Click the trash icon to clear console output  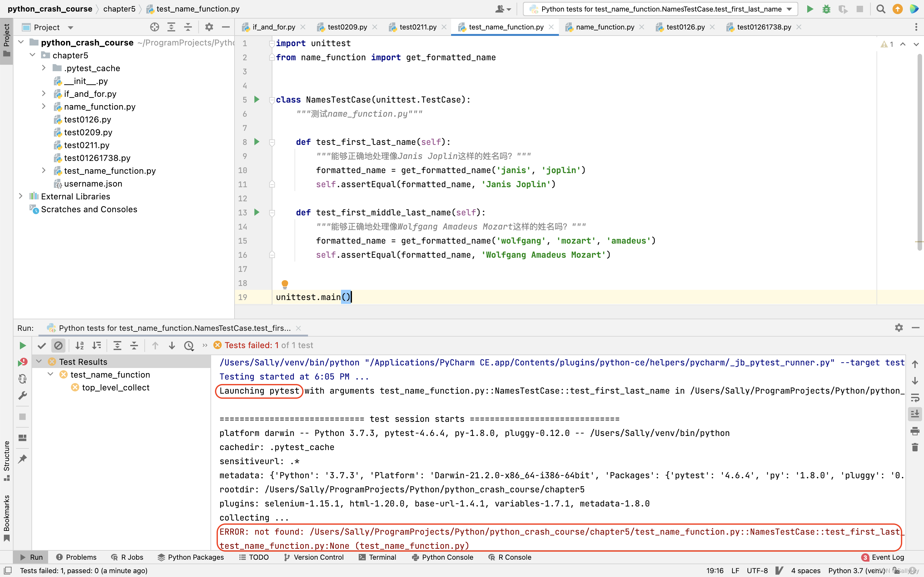(915, 447)
